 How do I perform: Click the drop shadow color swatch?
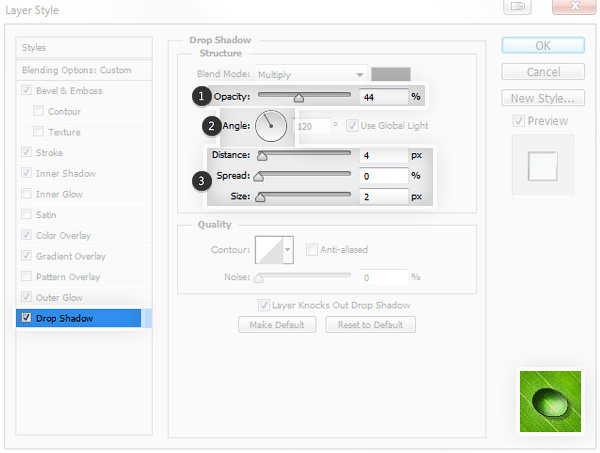(391, 74)
